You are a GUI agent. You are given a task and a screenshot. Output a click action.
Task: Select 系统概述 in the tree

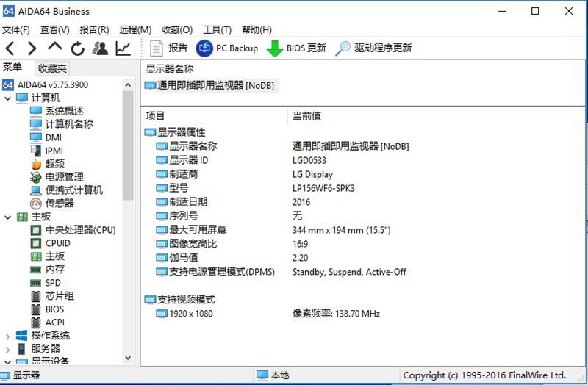(x=57, y=111)
